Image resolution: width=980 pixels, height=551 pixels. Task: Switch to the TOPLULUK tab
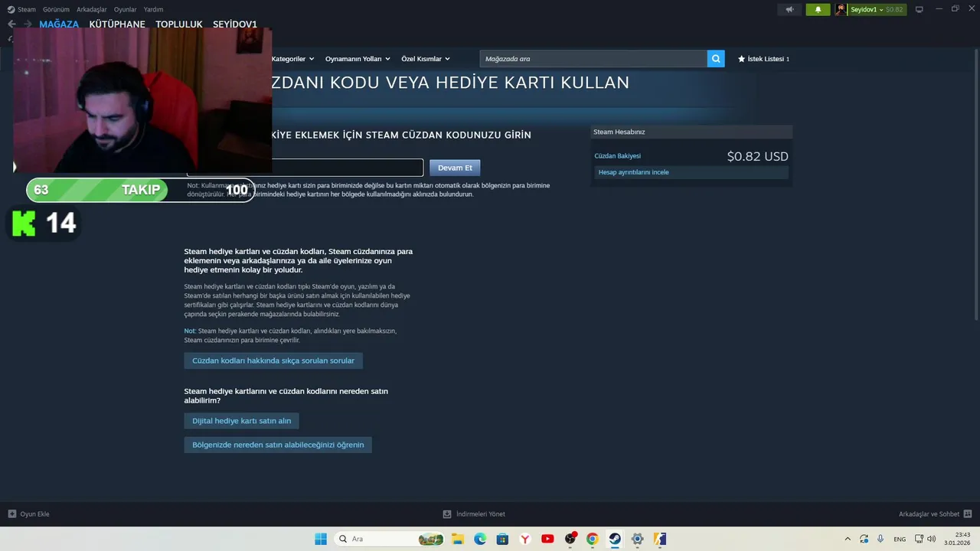pos(179,24)
